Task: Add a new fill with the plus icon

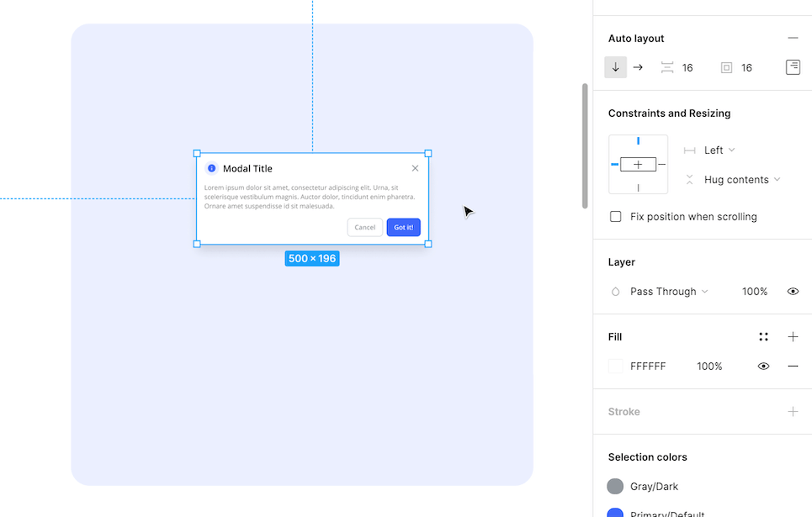Action: click(x=792, y=336)
